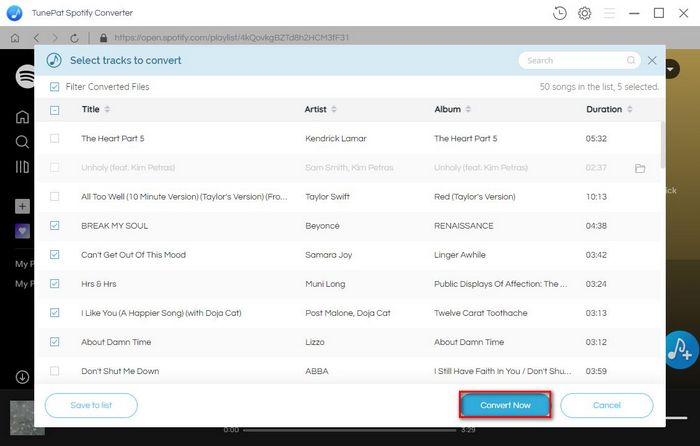Screen dimensions: 700x446
Task: Create playlist with the plus icon
Action: (22, 206)
